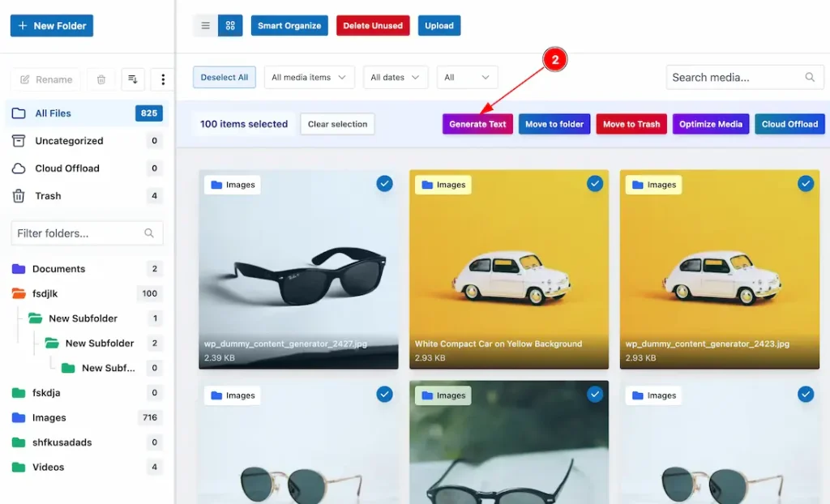Click the 100 items selected label
The height and width of the screenshot is (504, 830).
point(244,124)
